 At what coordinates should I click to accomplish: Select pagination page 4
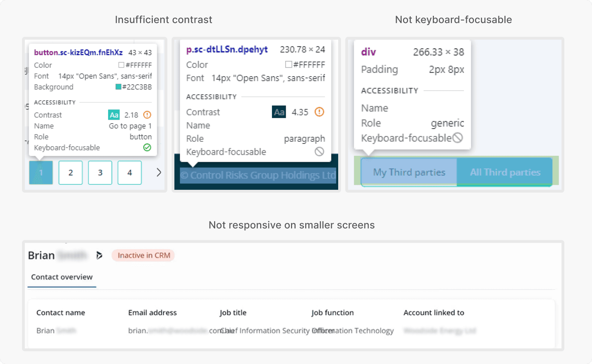129,172
